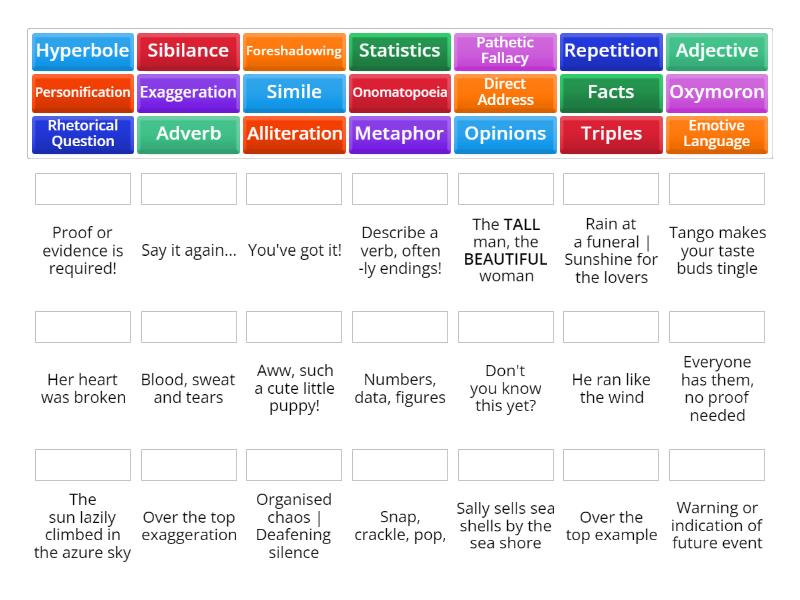Click the empty box above 'He ran like the wind'

tap(611, 326)
